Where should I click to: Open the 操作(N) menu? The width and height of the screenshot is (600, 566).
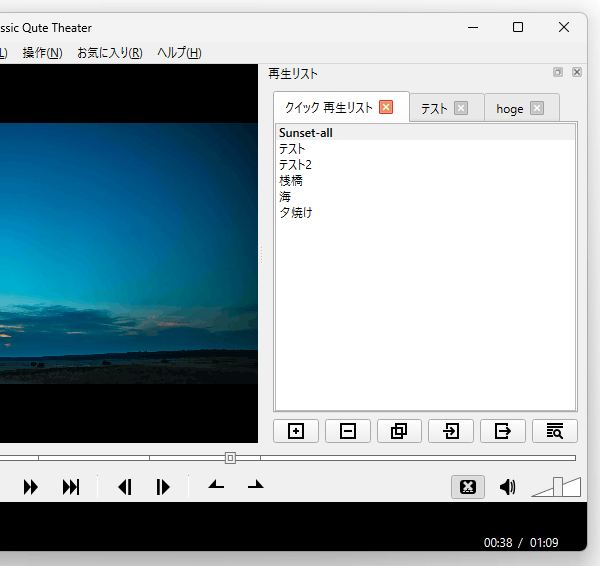pos(42,53)
